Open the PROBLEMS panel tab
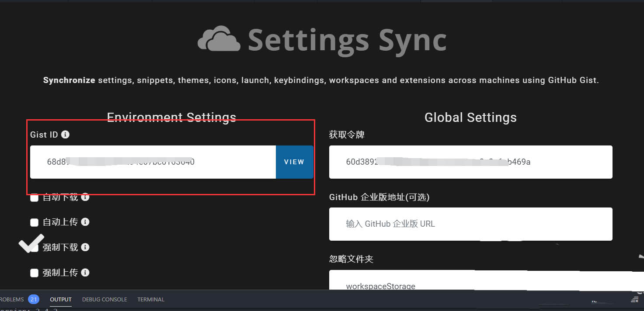 tap(12, 300)
